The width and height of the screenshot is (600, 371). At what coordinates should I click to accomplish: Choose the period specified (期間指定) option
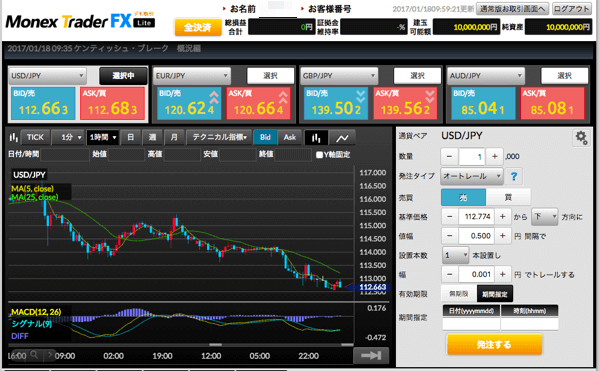[x=494, y=294]
